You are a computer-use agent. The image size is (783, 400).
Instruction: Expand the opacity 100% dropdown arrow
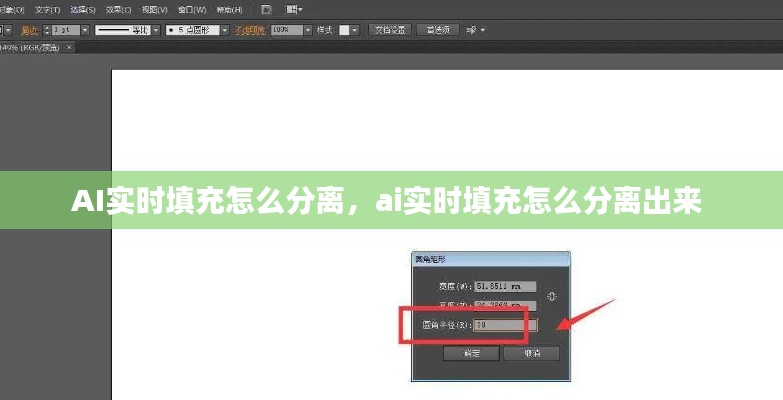307,30
